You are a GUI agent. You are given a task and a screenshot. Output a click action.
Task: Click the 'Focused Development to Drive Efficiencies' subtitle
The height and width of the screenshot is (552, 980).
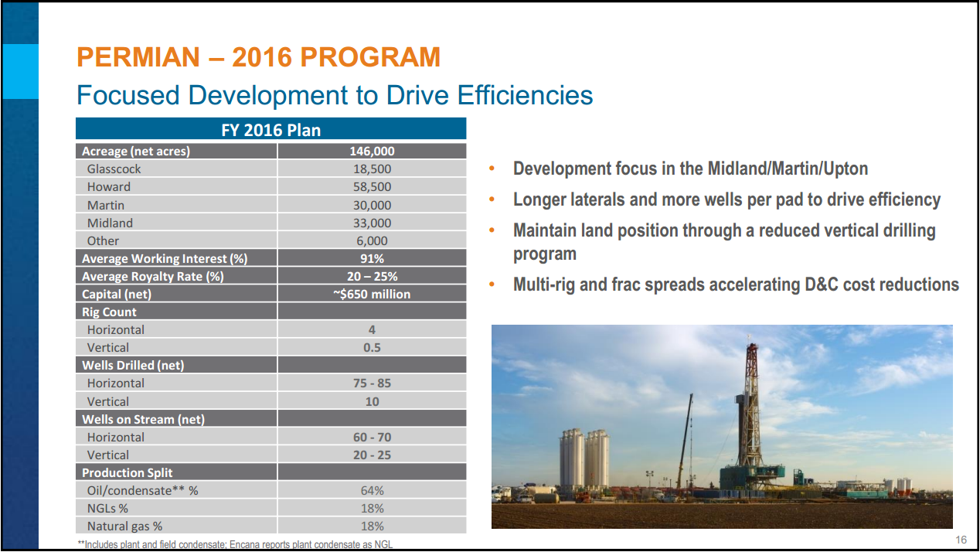coord(335,95)
